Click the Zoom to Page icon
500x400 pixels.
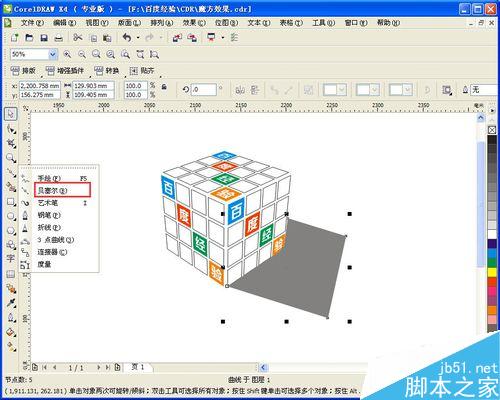click(125, 54)
